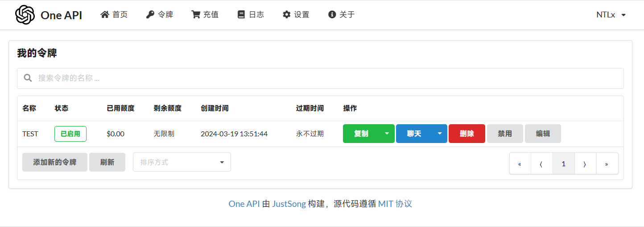
Task: Click the One API title text in header
Action: coord(61,15)
